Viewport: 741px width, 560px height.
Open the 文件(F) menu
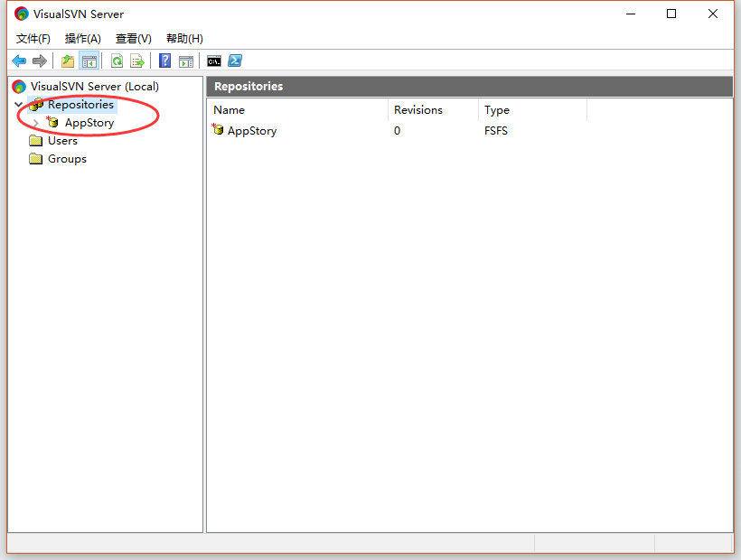[33, 38]
